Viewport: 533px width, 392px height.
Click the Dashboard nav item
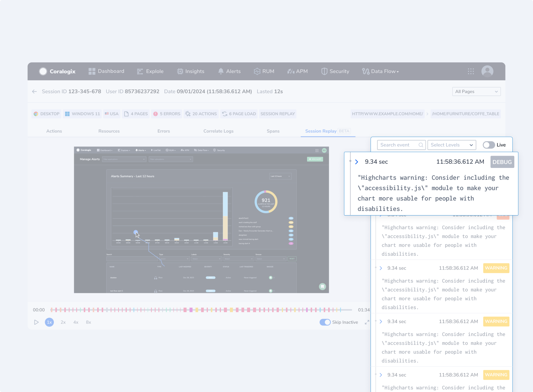click(107, 71)
